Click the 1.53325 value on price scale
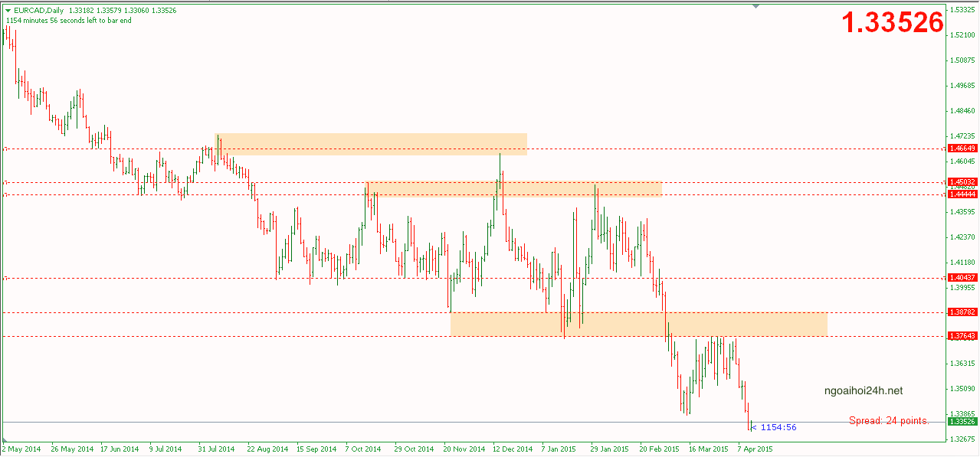 pos(962,10)
